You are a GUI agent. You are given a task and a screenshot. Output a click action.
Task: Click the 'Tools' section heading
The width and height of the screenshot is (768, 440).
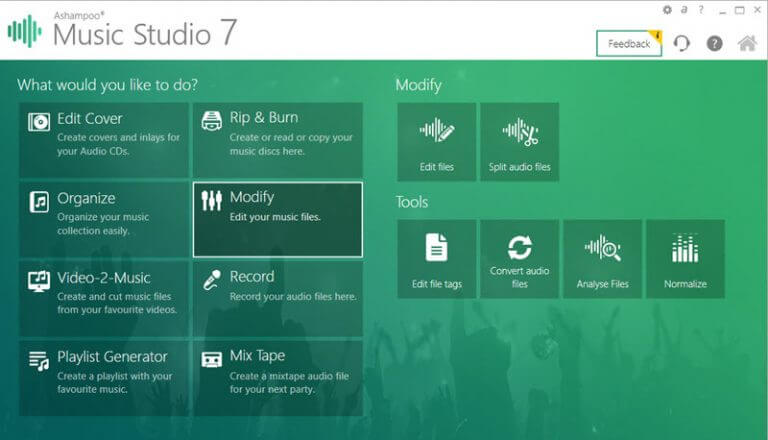click(x=412, y=202)
